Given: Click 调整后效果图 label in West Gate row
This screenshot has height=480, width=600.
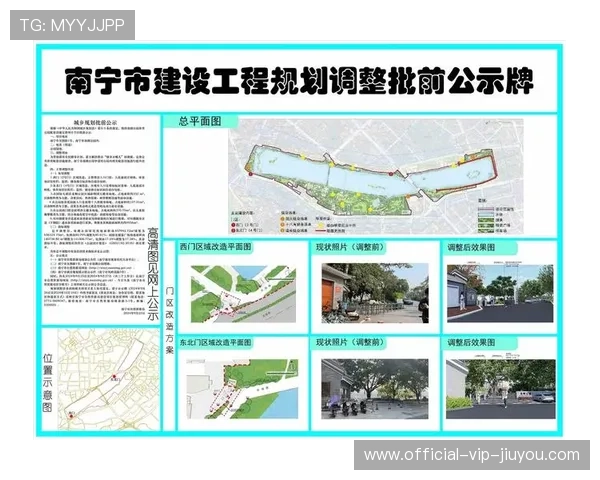Looking at the screenshot, I should pos(471,248).
